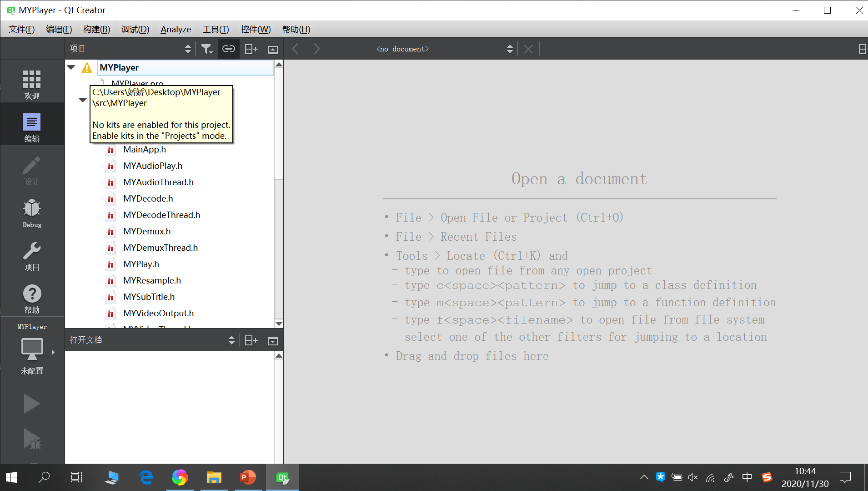Split the Open Documents panel
The width and height of the screenshot is (868, 491).
(x=251, y=340)
